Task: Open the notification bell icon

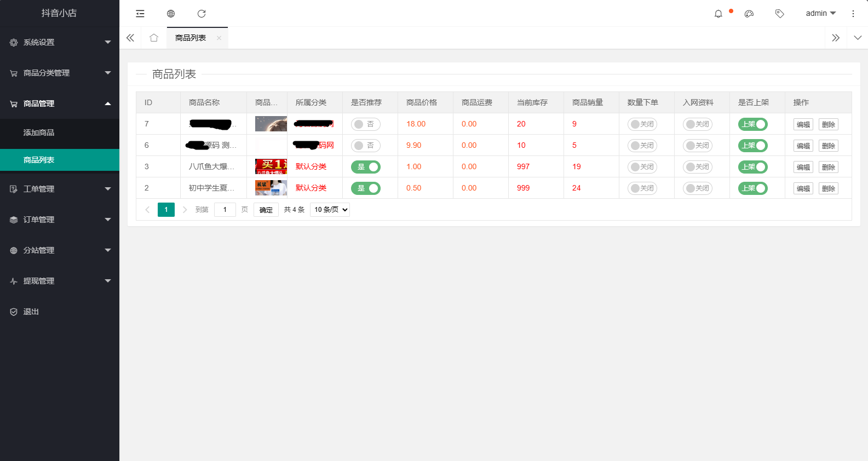Action: [x=718, y=14]
